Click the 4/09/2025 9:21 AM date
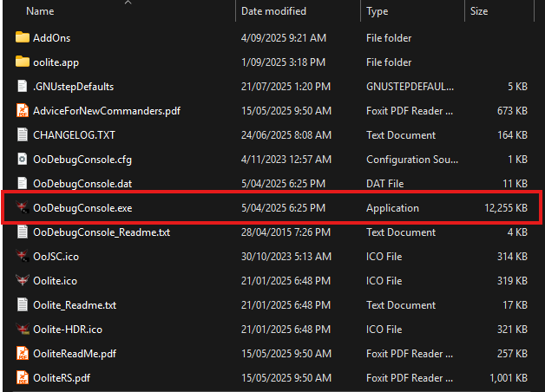Viewport: 545px width, 392px height. click(284, 38)
